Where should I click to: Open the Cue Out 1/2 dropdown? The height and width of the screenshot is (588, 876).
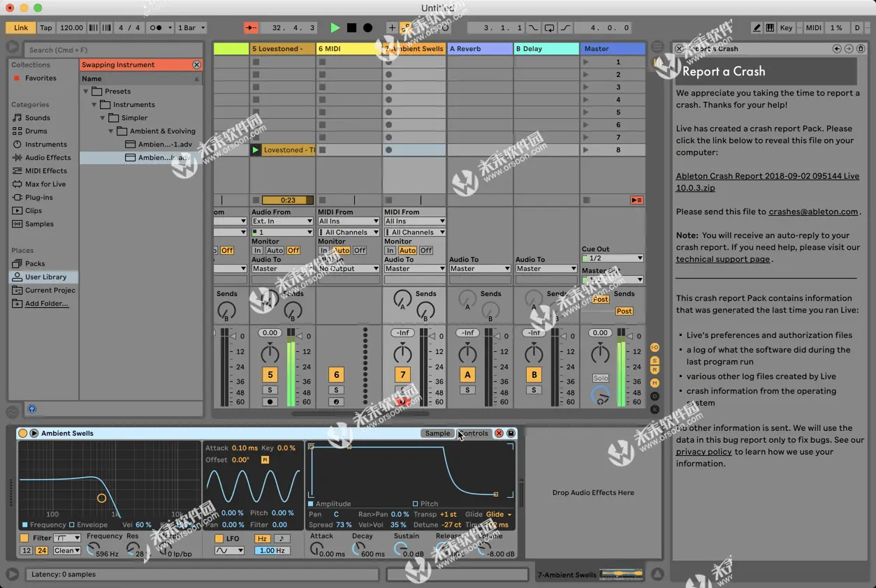(x=613, y=258)
